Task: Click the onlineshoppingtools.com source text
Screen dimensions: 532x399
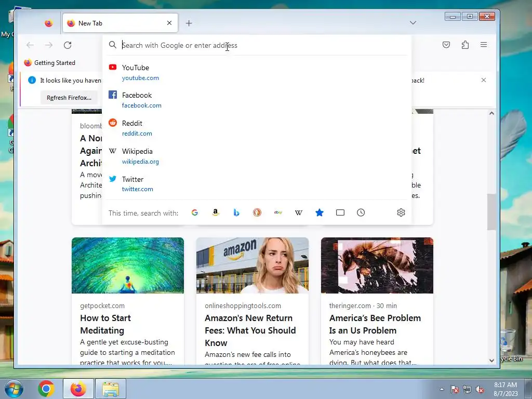Action: coord(243,305)
